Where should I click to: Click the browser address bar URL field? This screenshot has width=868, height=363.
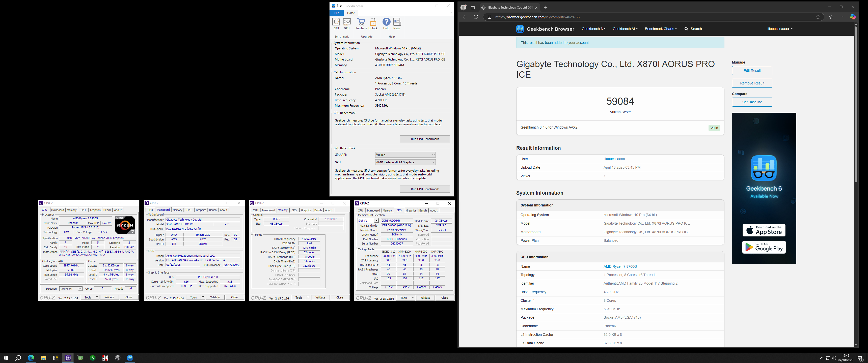(654, 17)
